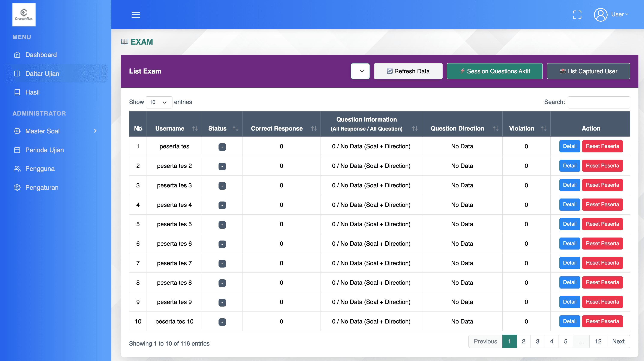This screenshot has height=361, width=644.
Task: Click the Search input field
Action: (599, 102)
